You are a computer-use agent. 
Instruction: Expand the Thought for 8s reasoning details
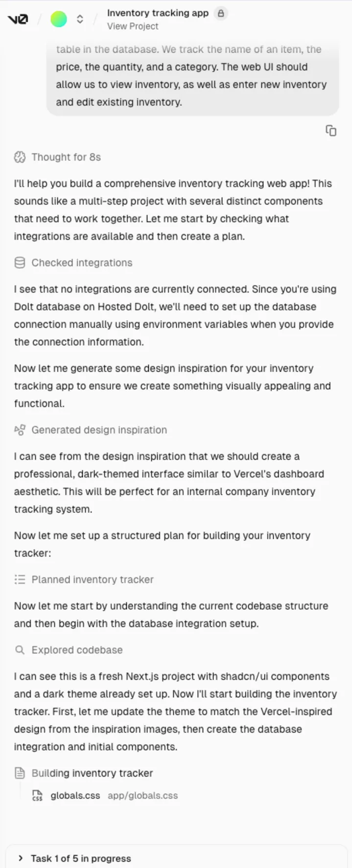coord(66,157)
